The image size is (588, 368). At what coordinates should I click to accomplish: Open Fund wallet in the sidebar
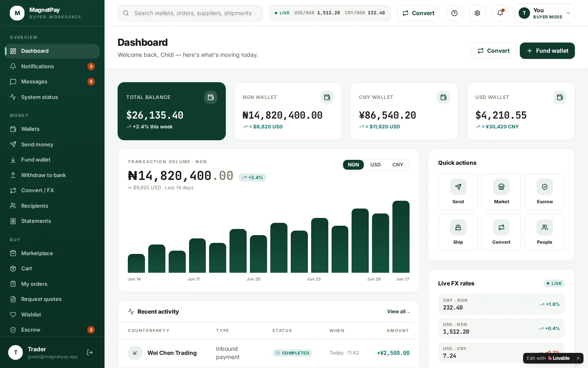point(52,160)
